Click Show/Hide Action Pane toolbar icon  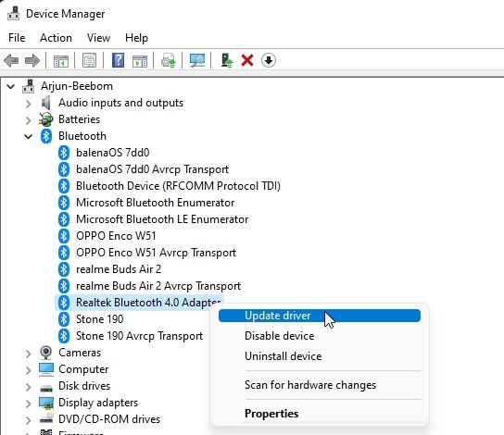click(x=140, y=60)
